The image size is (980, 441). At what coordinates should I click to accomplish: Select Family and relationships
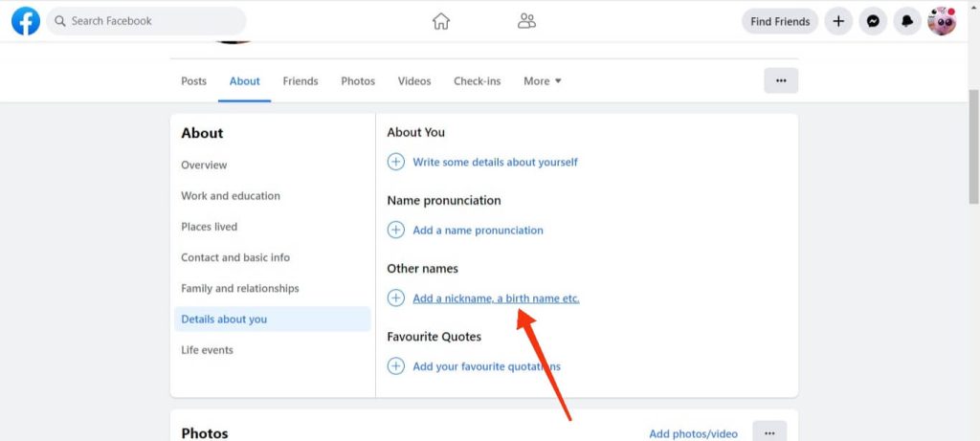(240, 288)
